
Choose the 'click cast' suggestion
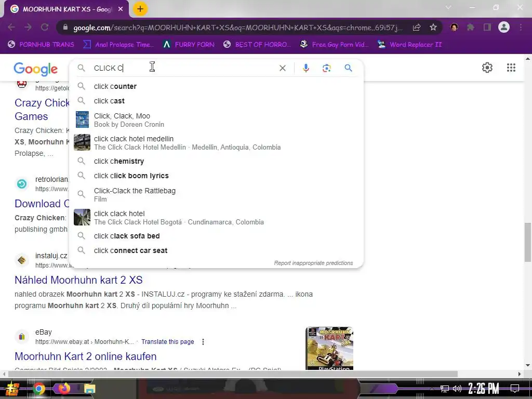(216, 101)
